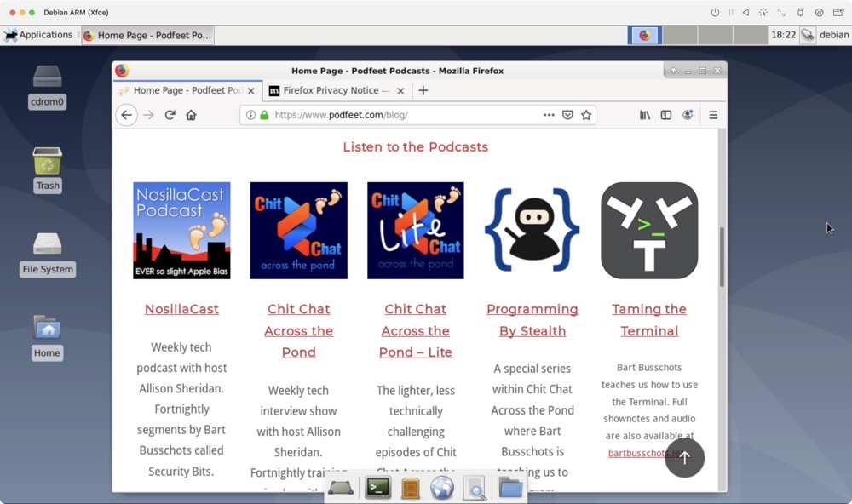852x504 pixels.
Task: Click the page's vertical scrollbar thumb
Action: click(x=722, y=255)
